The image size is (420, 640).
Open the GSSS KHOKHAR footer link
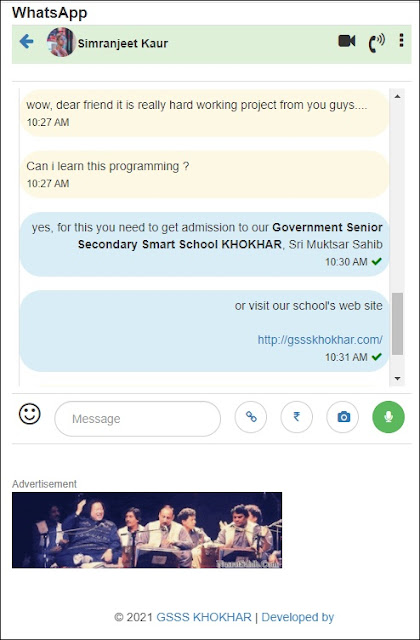[x=204, y=617]
